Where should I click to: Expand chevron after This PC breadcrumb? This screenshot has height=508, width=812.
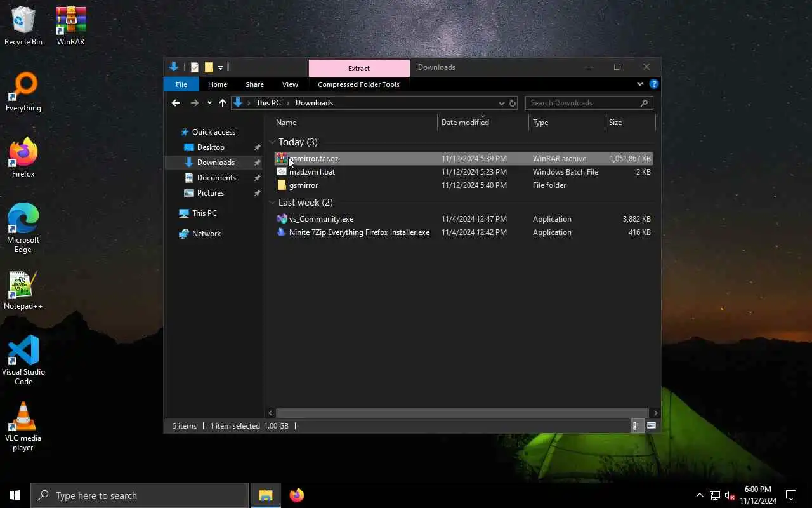288,103
